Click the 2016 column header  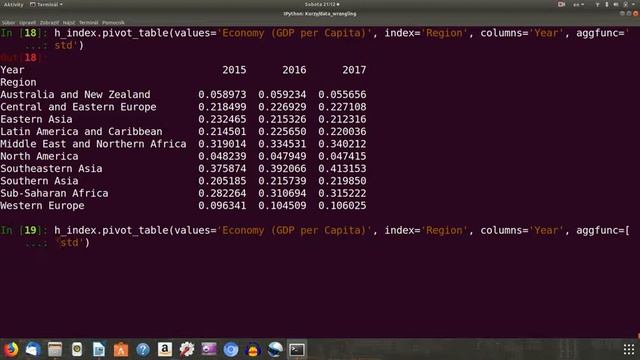(x=294, y=70)
